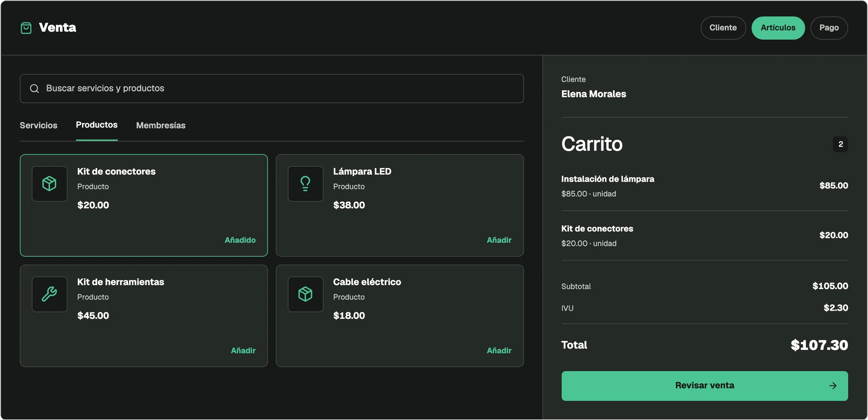Click $20.00 · unidad cart detail
Screen dimensions: 868x420
589,244
